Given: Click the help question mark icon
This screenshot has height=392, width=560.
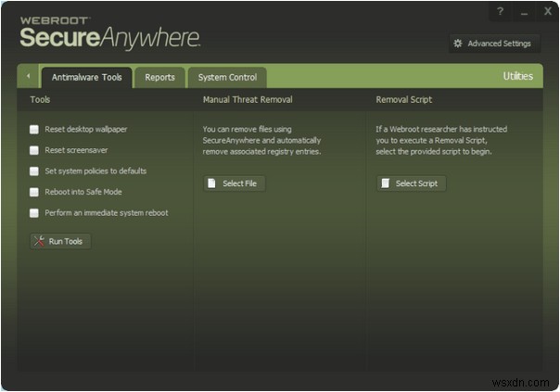Looking at the screenshot, I should point(500,11).
